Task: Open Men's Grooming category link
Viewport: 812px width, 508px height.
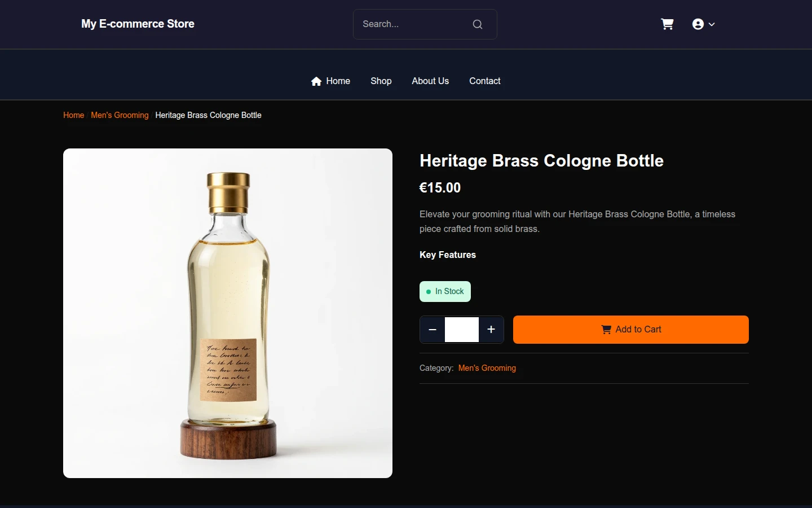Action: pos(487,368)
